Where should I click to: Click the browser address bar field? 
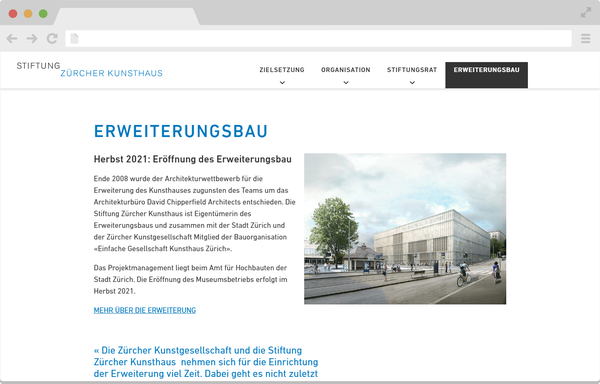(x=318, y=38)
